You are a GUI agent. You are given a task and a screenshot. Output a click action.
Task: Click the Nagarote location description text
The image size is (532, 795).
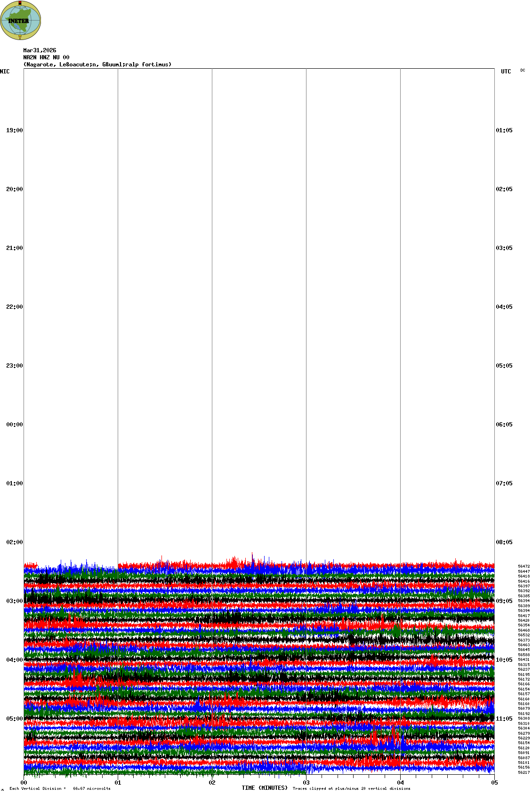[x=97, y=64]
